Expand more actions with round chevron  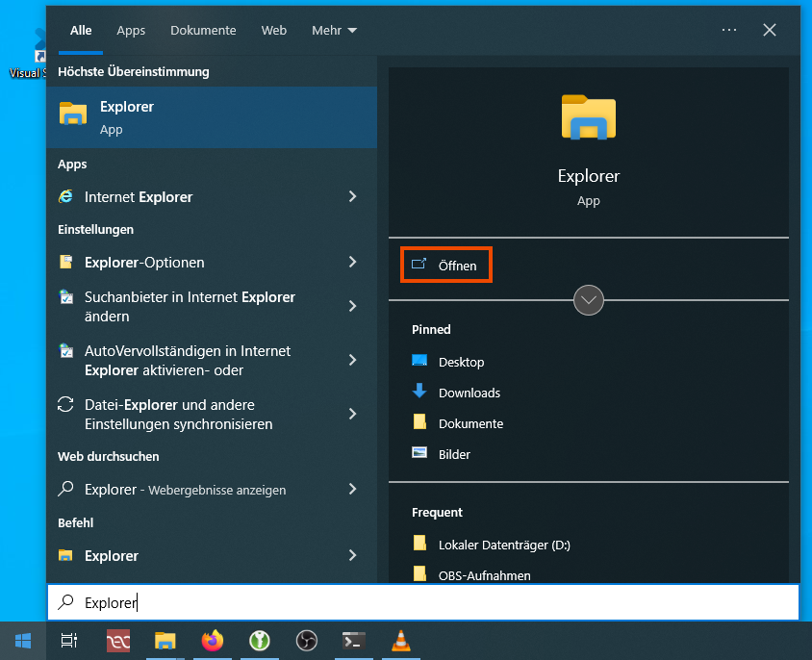(589, 300)
